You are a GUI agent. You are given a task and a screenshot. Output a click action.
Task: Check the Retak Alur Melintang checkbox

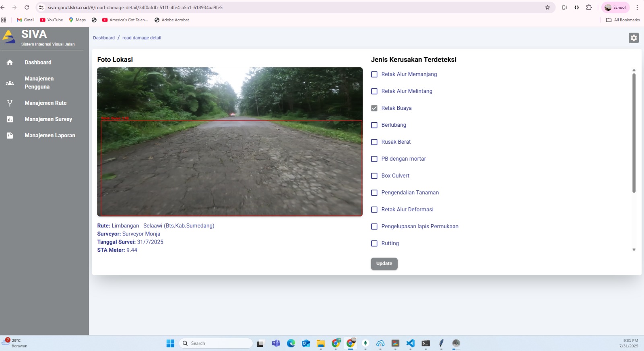point(374,91)
